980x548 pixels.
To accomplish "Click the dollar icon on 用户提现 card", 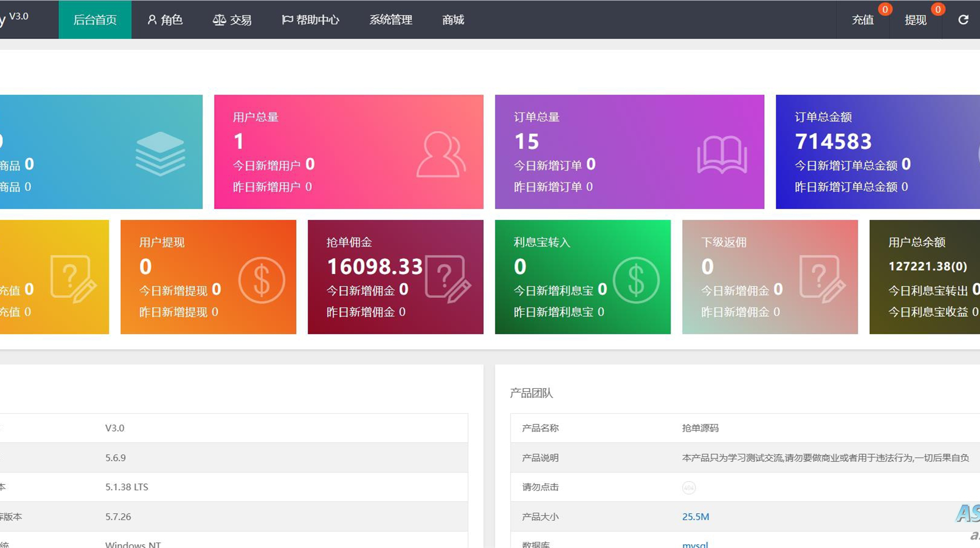I will coord(261,280).
